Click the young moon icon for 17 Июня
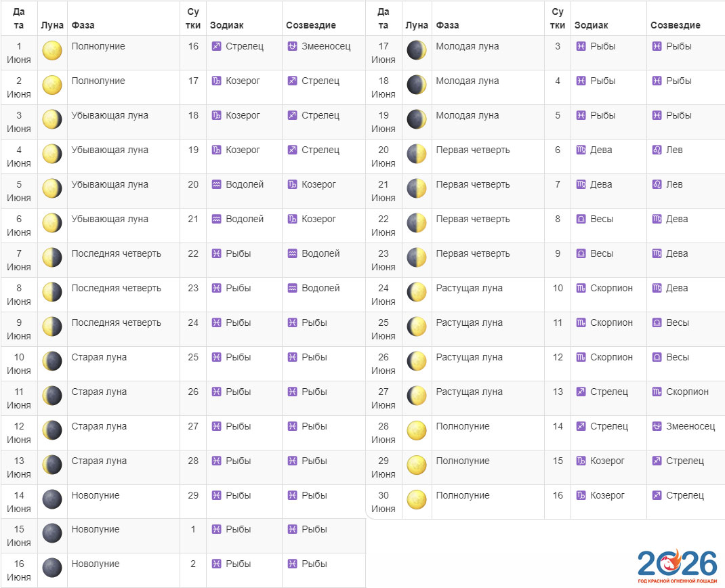Viewport: 725px width, 588px height. [416, 50]
